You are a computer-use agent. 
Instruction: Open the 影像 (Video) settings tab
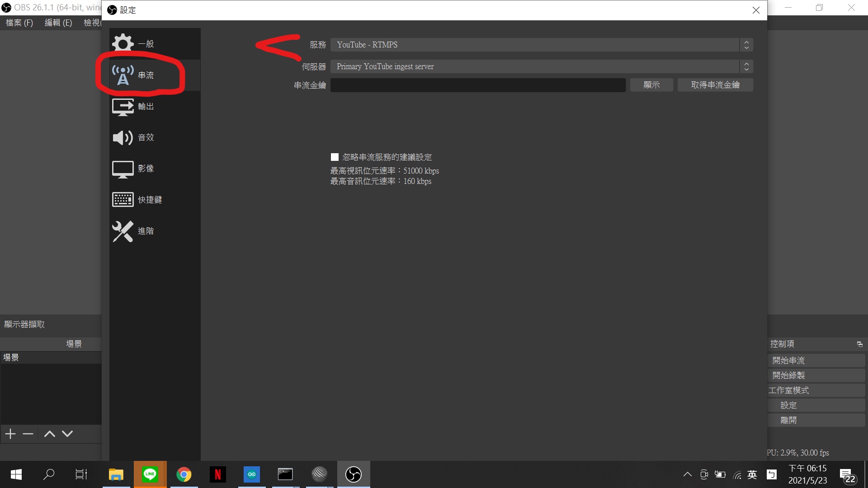155,169
